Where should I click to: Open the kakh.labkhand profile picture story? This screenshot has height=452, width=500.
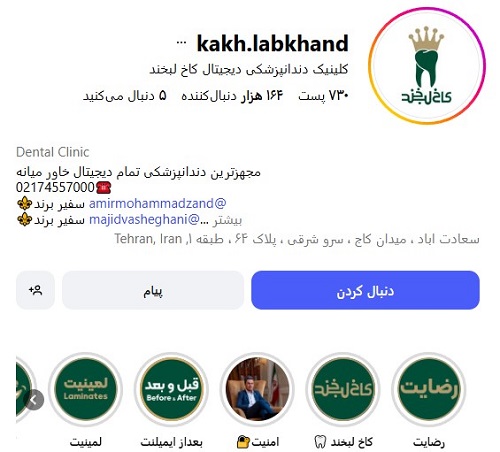click(426, 66)
